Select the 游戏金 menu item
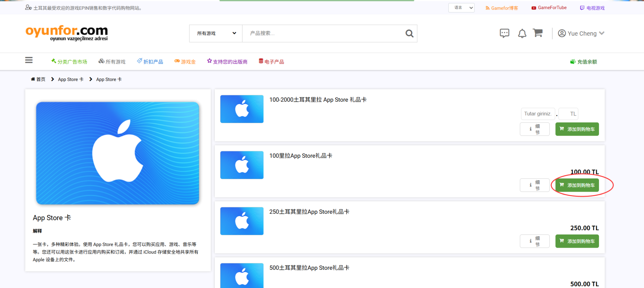This screenshot has height=288, width=644. 185,62
